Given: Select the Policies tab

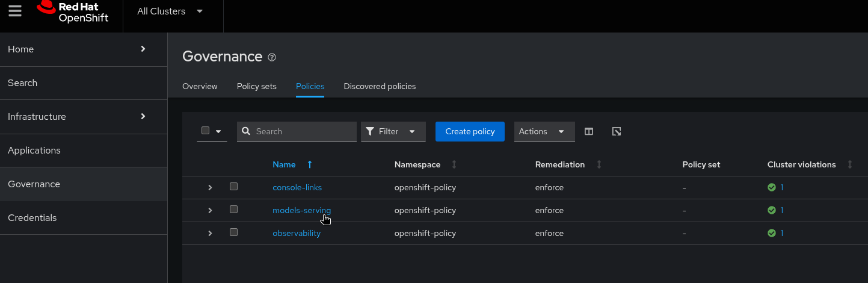Looking at the screenshot, I should (310, 86).
